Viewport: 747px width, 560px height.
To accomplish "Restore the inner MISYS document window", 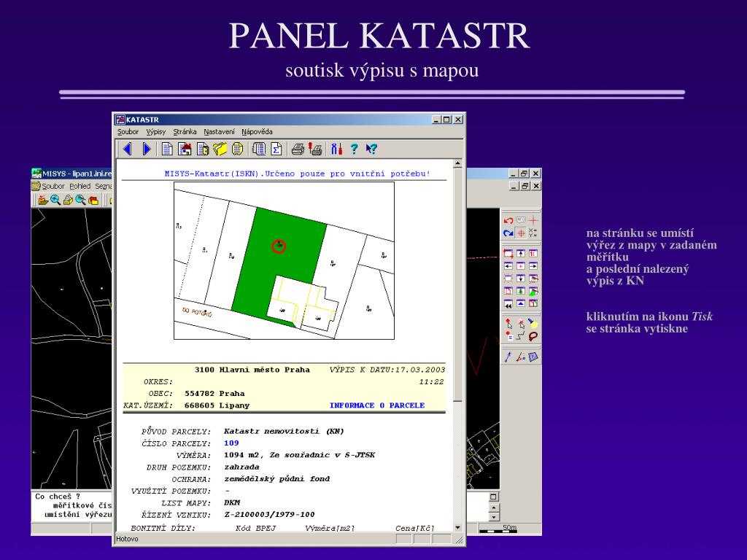I will pos(524,186).
